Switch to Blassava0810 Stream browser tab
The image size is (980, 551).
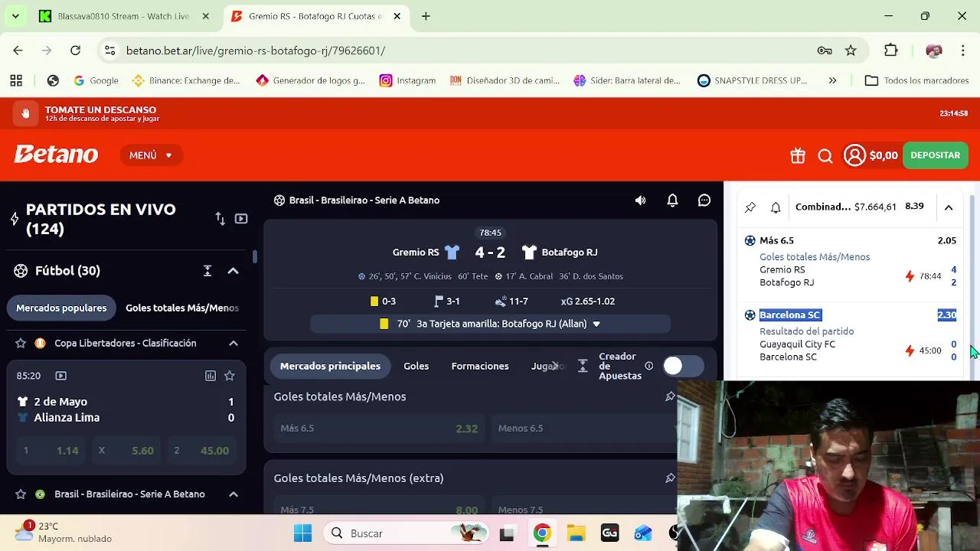[x=123, y=16]
